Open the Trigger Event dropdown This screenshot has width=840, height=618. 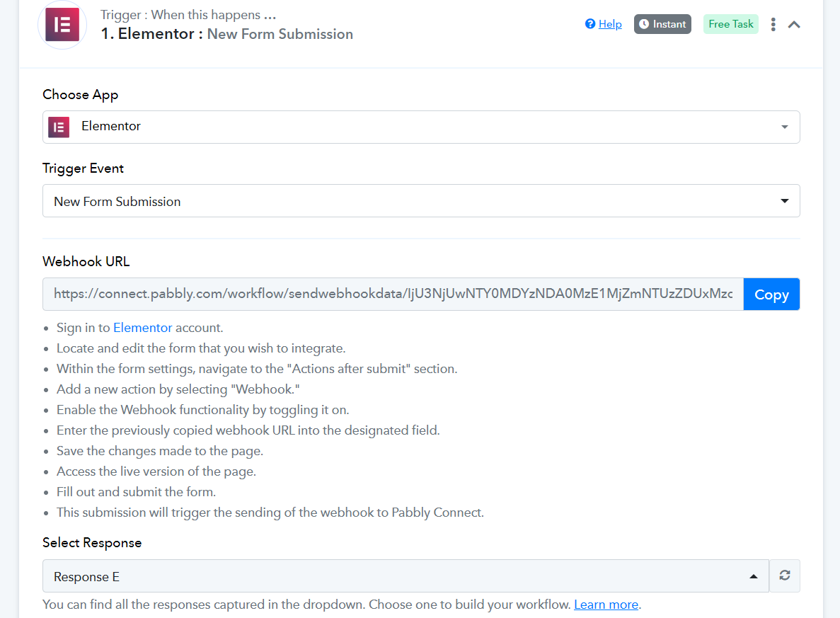421,201
